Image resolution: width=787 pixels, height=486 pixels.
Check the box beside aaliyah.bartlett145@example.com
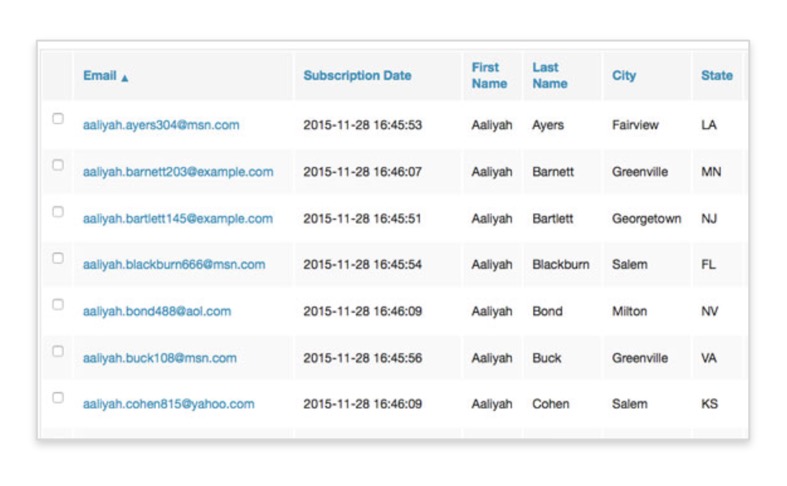tap(58, 212)
